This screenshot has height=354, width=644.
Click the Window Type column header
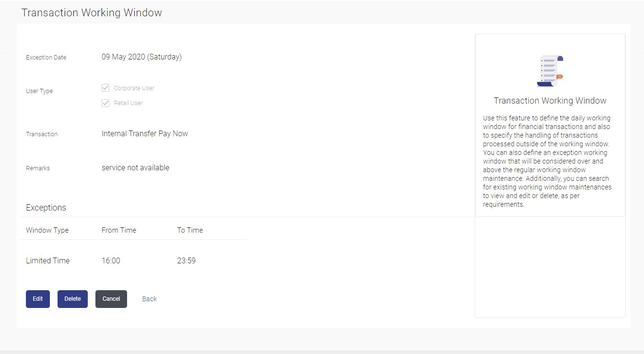47,230
